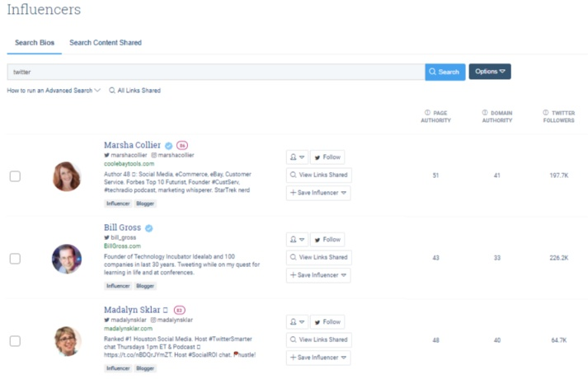Select Bill Gross's domain authority 33
The width and height of the screenshot is (588, 379).
pyautogui.click(x=497, y=258)
